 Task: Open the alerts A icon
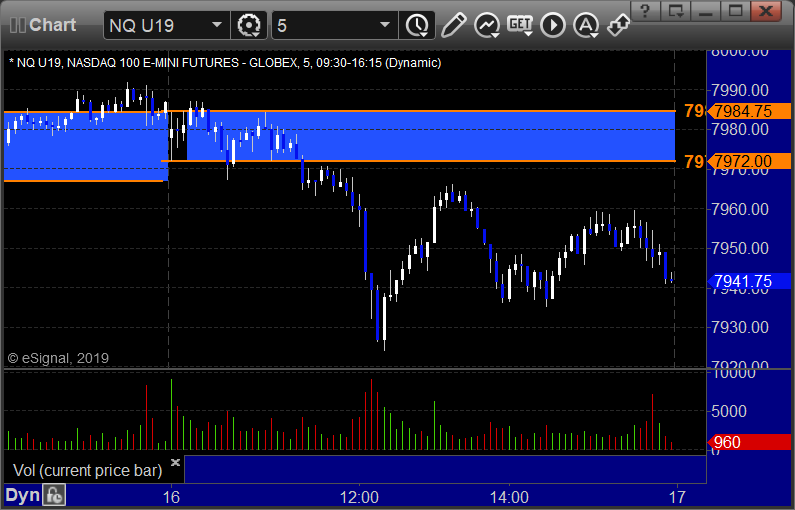(x=586, y=25)
